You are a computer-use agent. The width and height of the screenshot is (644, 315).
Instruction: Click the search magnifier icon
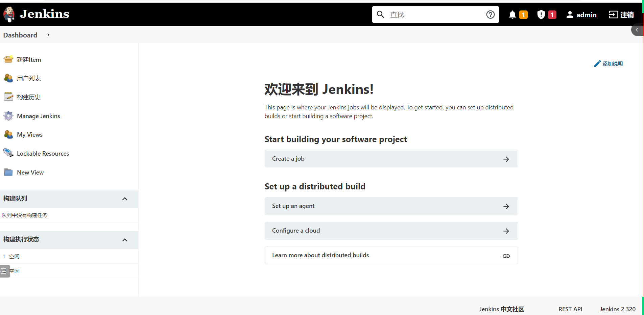381,15
